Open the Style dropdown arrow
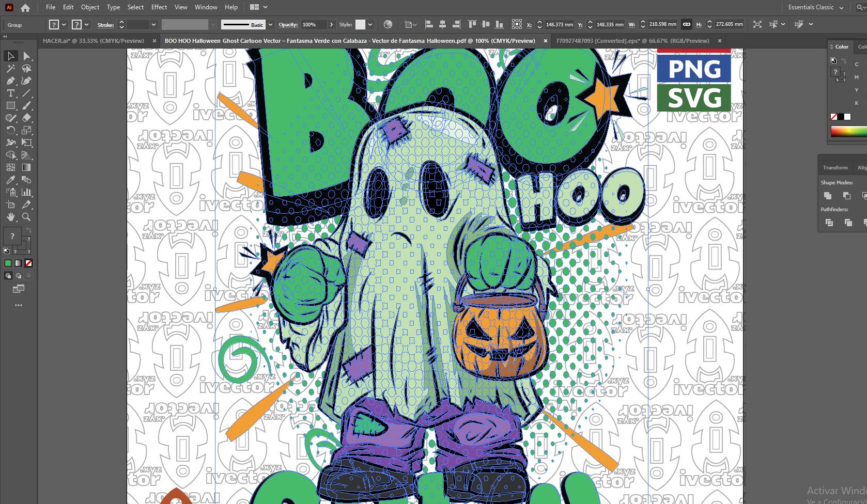The height and width of the screenshot is (504, 867). (x=370, y=24)
